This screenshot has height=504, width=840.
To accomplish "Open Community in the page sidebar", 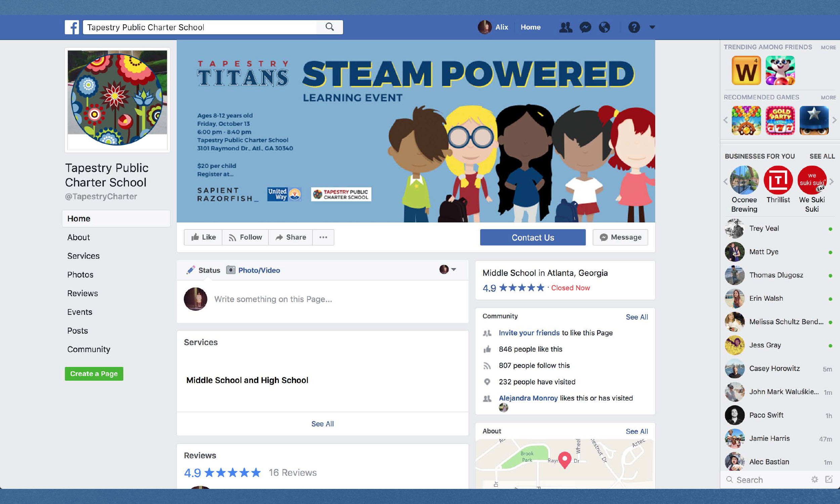I will [x=89, y=349].
